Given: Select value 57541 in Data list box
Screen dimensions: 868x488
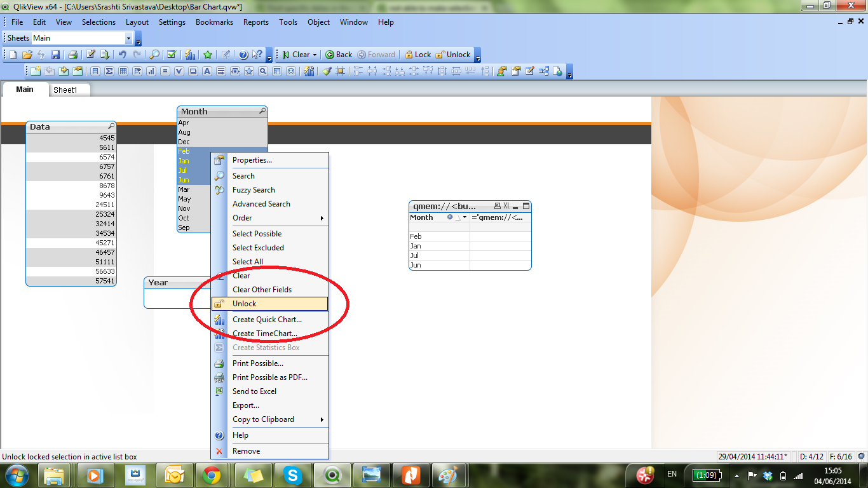Looking at the screenshot, I should 71,281.
